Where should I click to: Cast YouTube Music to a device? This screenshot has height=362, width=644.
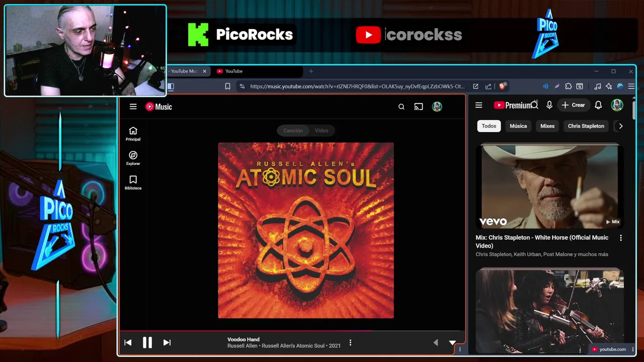419,107
